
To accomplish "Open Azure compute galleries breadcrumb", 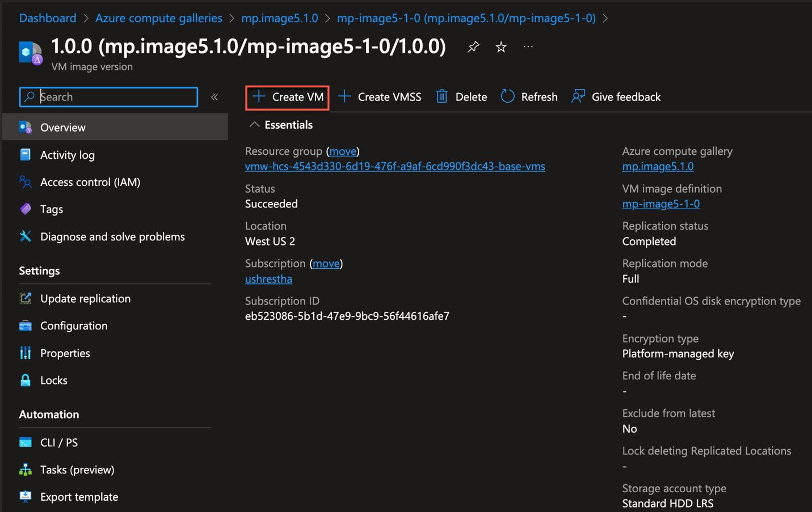I will 159,18.
